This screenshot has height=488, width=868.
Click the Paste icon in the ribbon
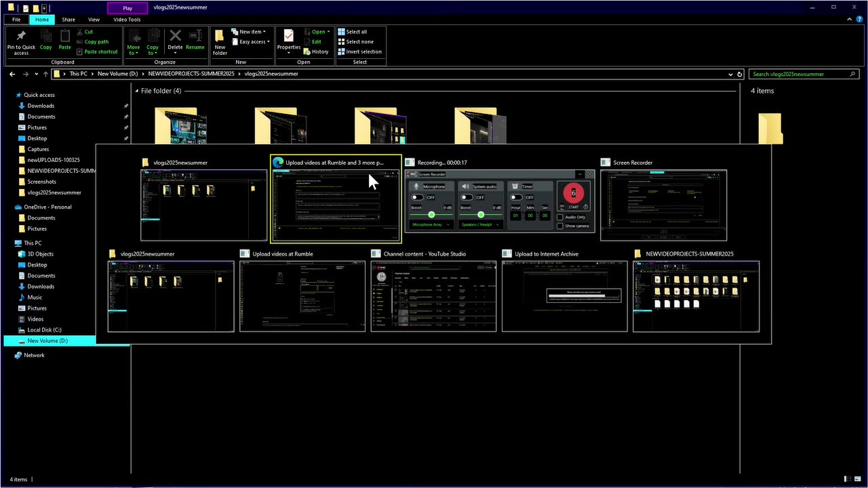pos(64,39)
